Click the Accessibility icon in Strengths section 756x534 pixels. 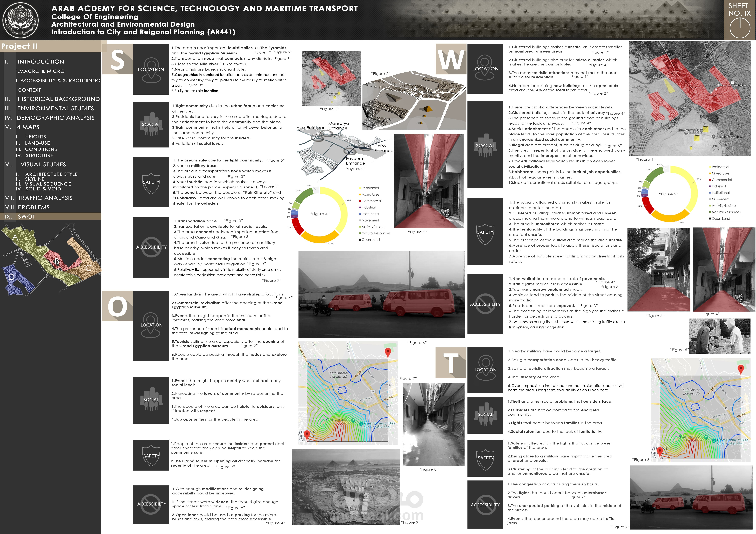tap(151, 247)
